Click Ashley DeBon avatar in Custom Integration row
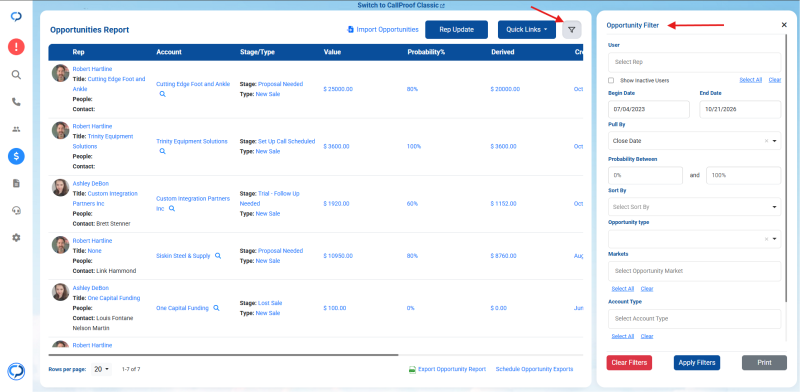 pos(60,187)
